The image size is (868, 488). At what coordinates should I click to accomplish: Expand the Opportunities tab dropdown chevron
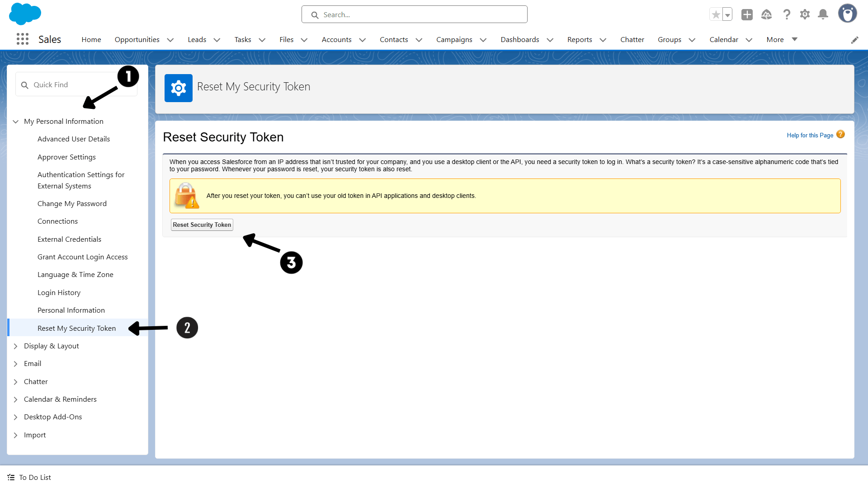(x=170, y=40)
